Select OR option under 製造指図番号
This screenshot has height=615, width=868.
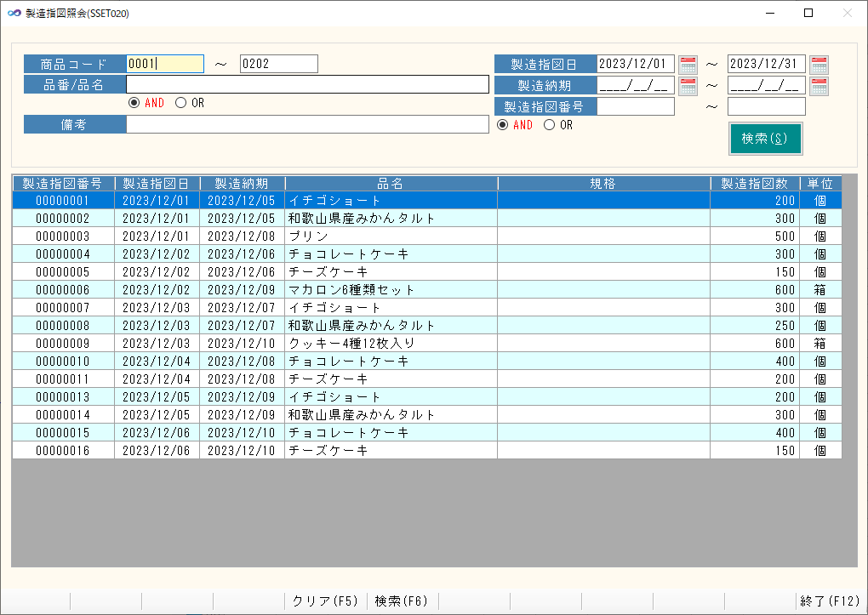549,125
